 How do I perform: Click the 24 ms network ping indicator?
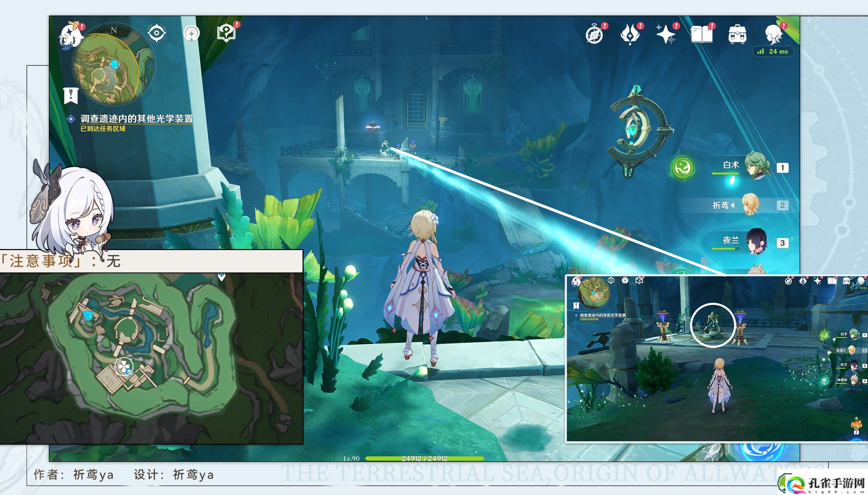click(x=773, y=51)
